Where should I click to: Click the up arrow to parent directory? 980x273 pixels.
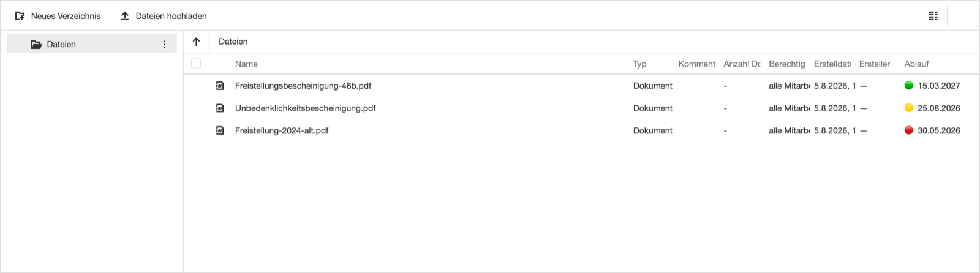pyautogui.click(x=197, y=42)
